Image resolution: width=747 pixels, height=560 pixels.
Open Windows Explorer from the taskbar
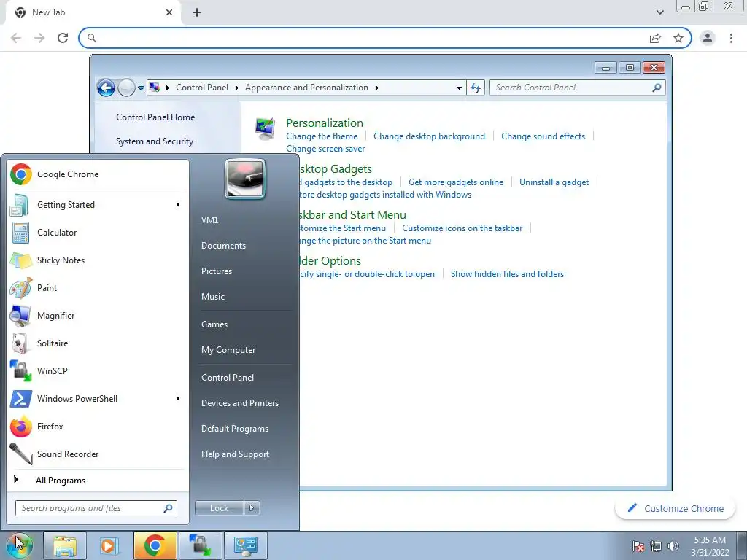[65, 545]
